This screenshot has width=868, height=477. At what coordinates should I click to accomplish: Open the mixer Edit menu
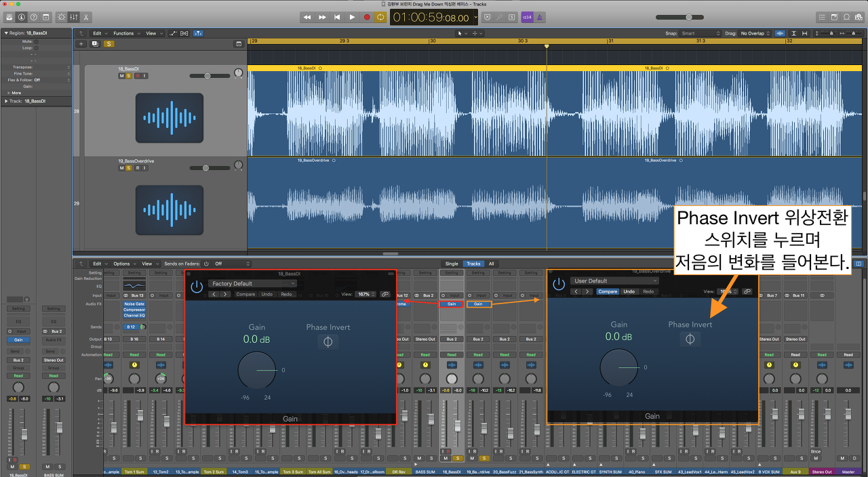(100, 264)
